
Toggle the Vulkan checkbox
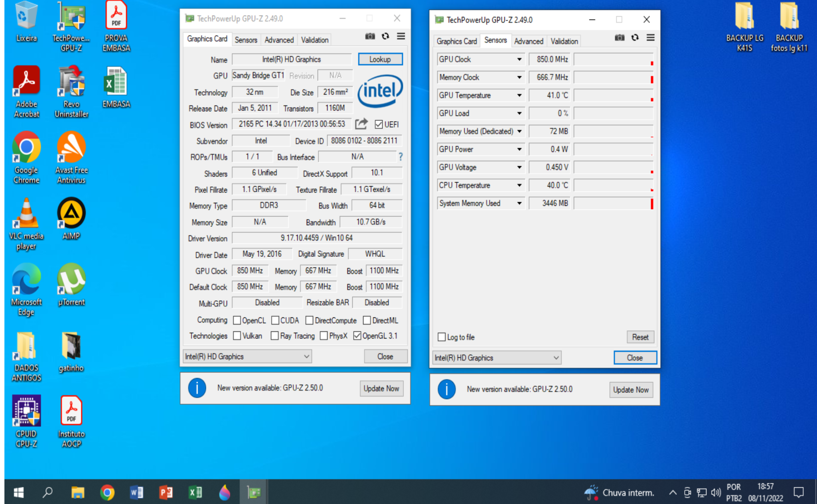coord(237,336)
